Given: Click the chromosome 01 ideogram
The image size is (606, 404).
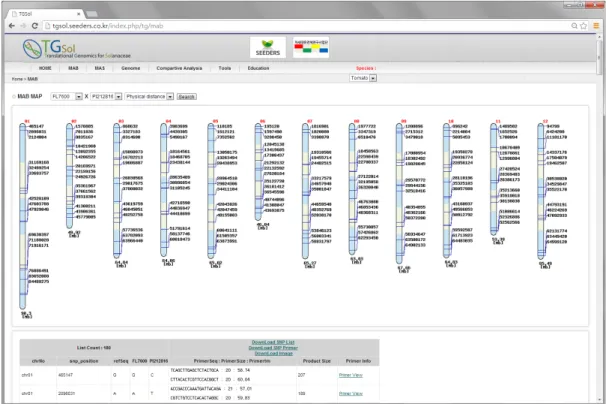Looking at the screenshot, I should [23, 216].
